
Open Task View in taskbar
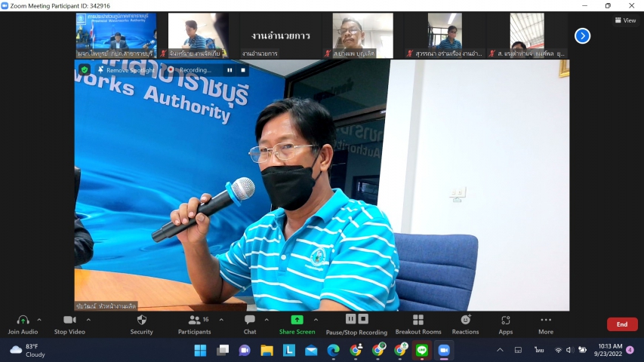pos(223,351)
